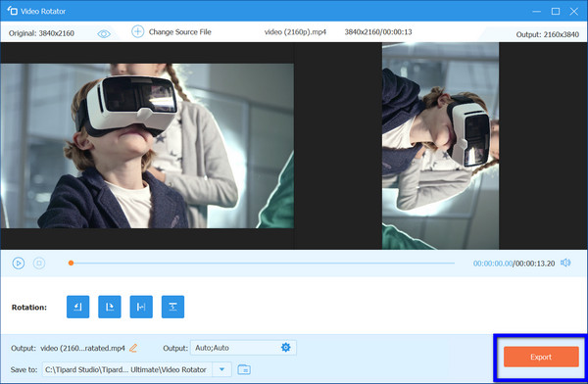Rotate video right 90 degrees
The width and height of the screenshot is (588, 384).
(x=110, y=307)
